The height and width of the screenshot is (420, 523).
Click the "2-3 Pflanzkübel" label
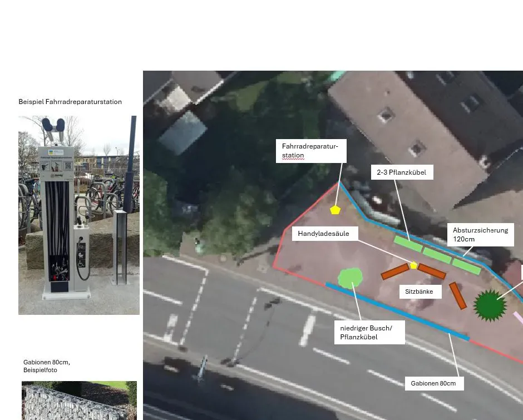[401, 172]
